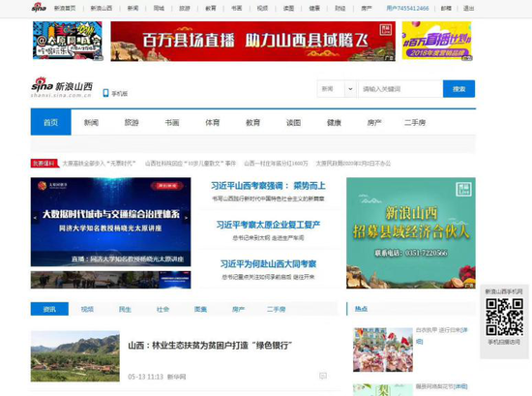Viewport: 532px width, 396px height.
Task: Select 教育 in the main navigation bar
Action: (252, 123)
